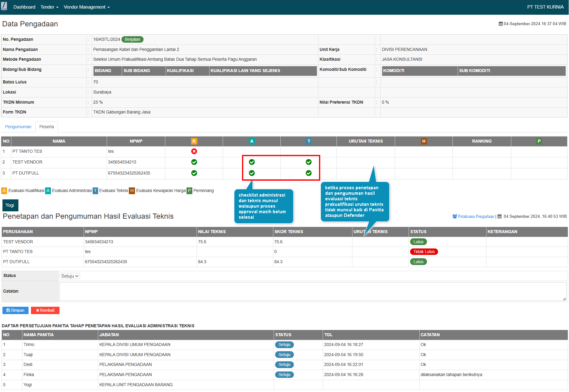Click TEST VENDOR administration check mark
The image size is (569, 392).
coord(252,162)
